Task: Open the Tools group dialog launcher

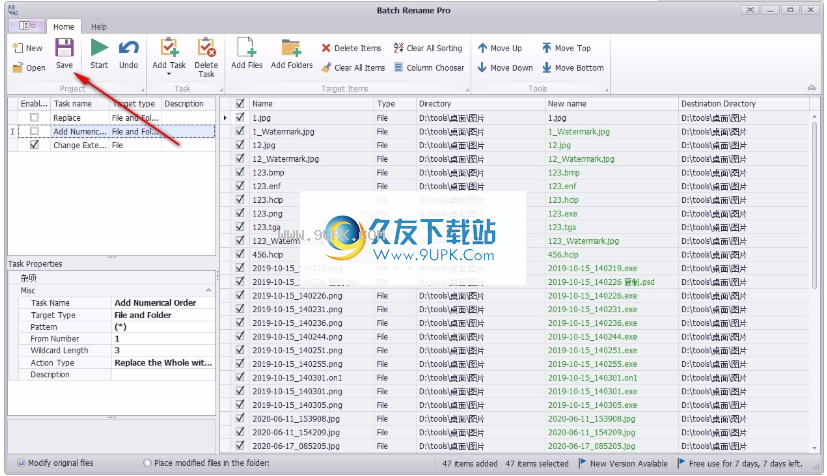Action: (607, 90)
